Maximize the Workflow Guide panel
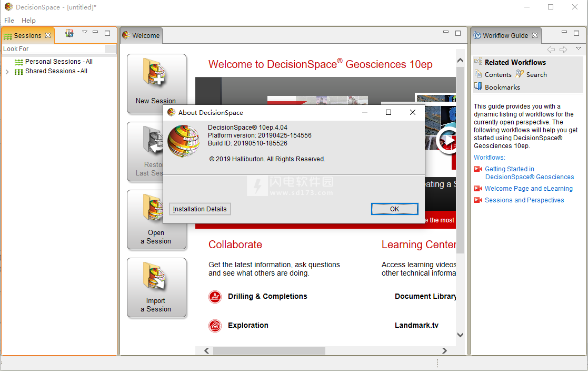Viewport: 588px width, 371px height. tap(576, 33)
